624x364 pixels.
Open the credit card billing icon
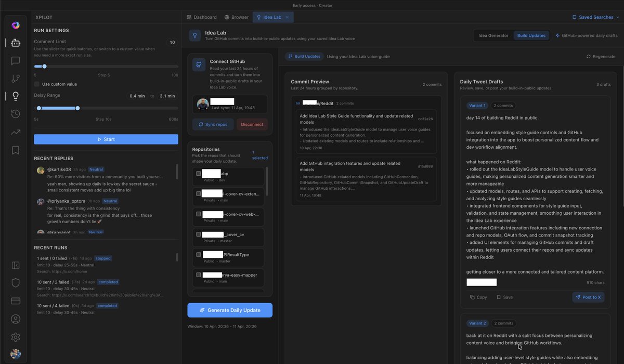pos(16,301)
